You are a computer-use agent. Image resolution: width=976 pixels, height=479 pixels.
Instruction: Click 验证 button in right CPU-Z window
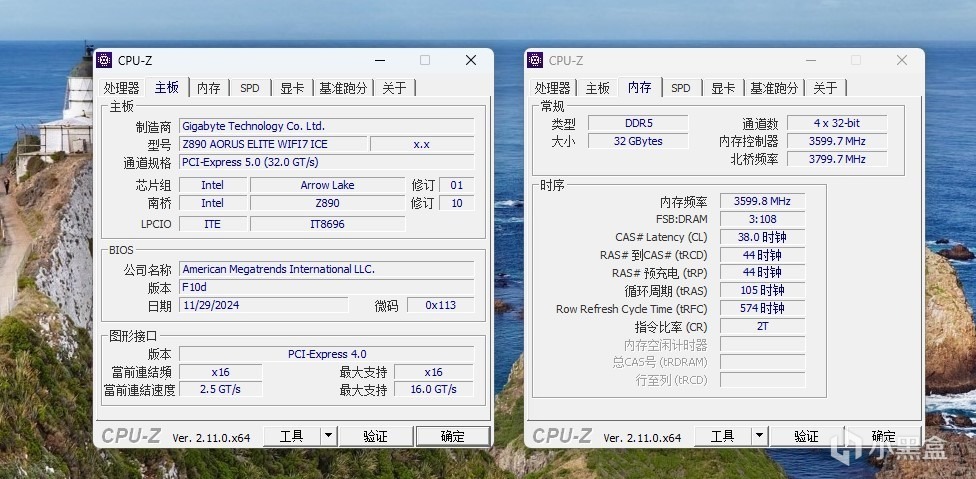(807, 437)
